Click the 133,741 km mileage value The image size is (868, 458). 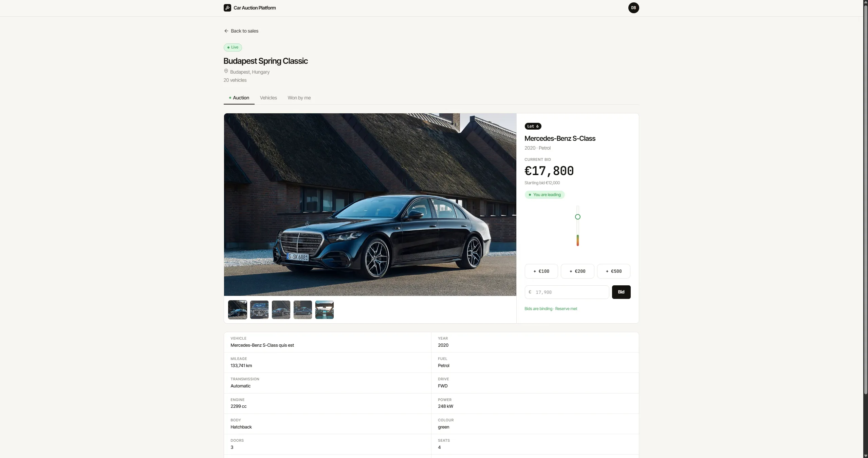coord(241,366)
